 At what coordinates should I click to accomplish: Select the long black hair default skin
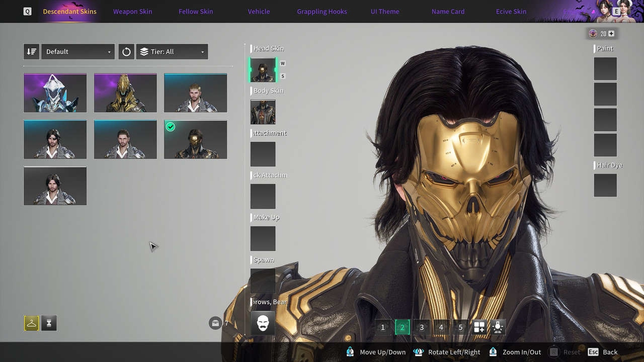click(55, 186)
